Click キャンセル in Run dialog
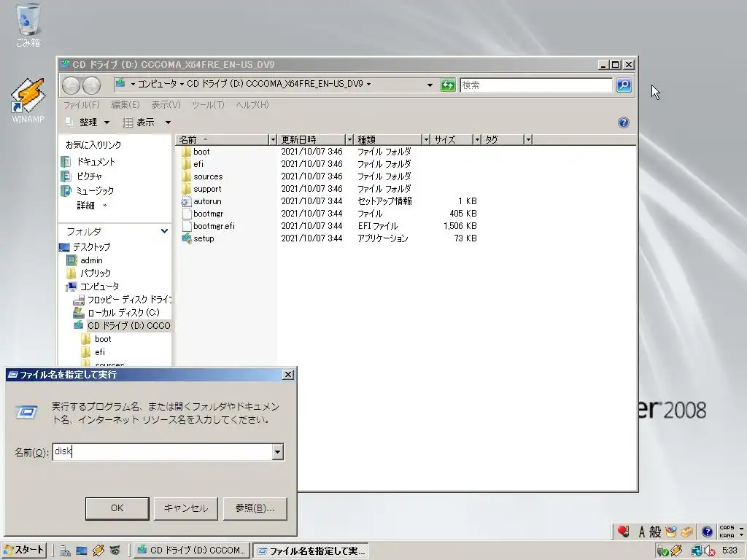Screen dimensions: 747x560 point(186,508)
